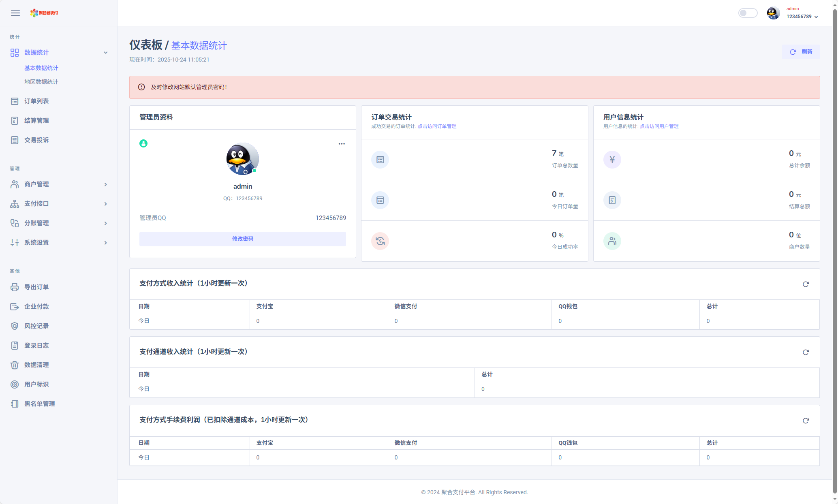Toggle the dark mode switch
The image size is (838, 504).
[748, 13]
